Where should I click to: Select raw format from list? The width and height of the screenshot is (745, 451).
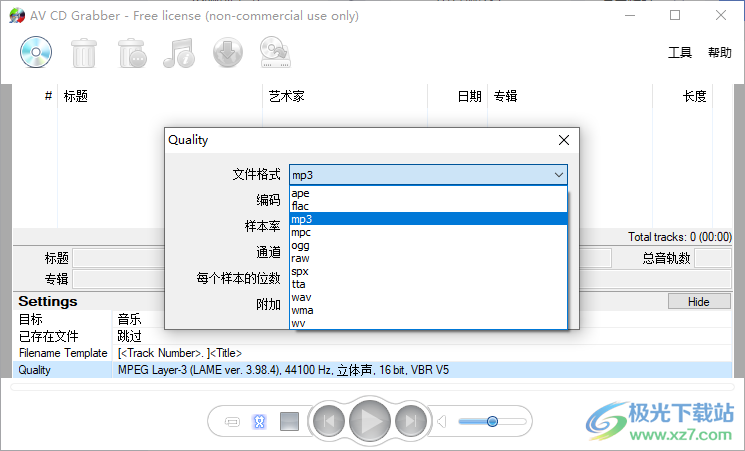click(x=428, y=258)
